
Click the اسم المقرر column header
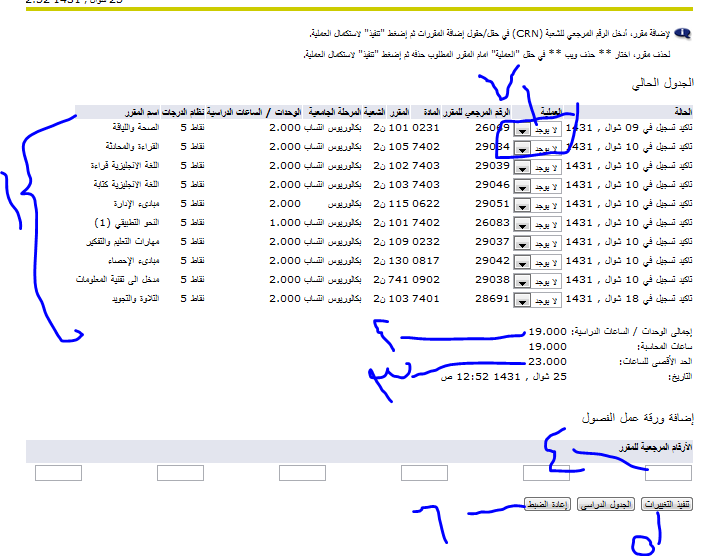coord(142,111)
